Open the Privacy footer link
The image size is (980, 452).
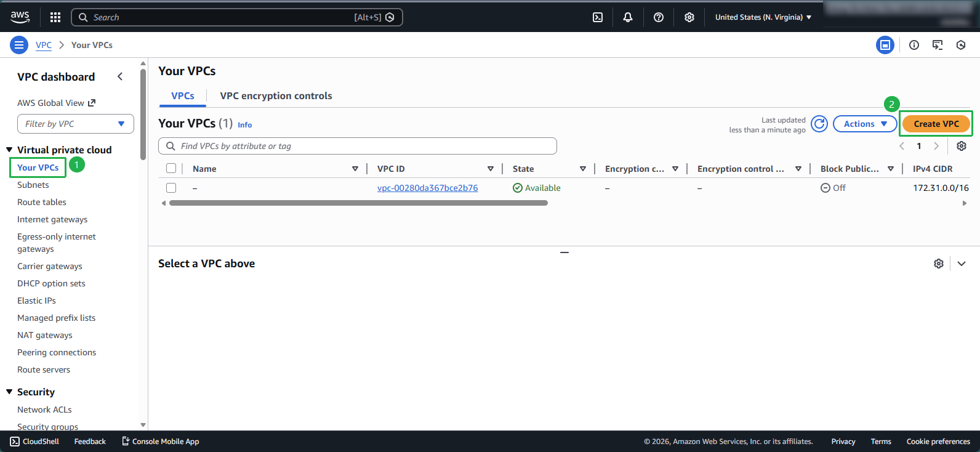click(843, 442)
